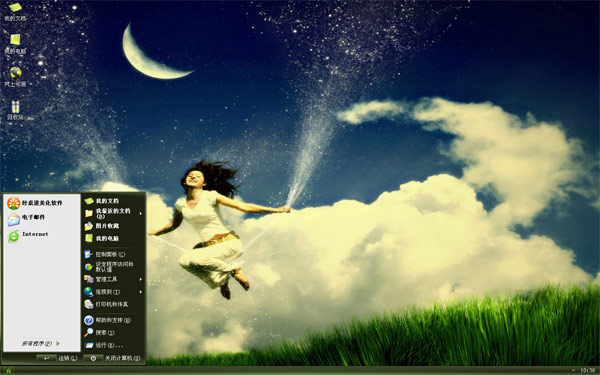Image resolution: width=600 pixels, height=375 pixels.
Task: Open the Internet browser shortcut
Action: [x=28, y=235]
